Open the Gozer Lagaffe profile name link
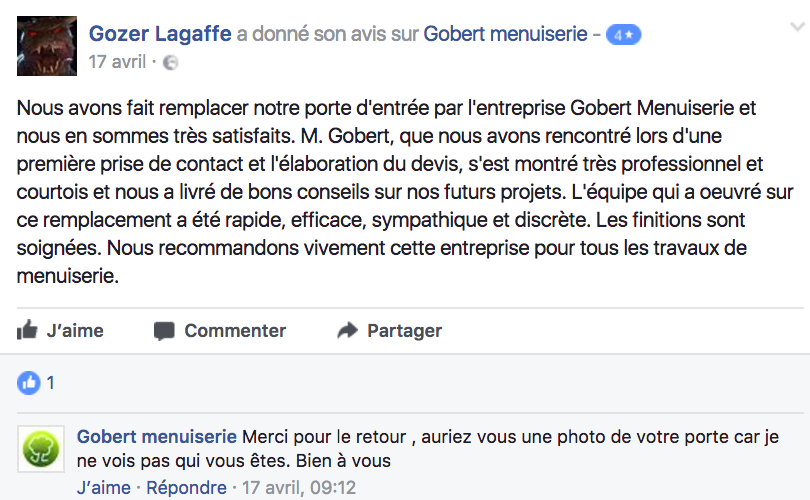The height and width of the screenshot is (500, 810). tap(159, 34)
